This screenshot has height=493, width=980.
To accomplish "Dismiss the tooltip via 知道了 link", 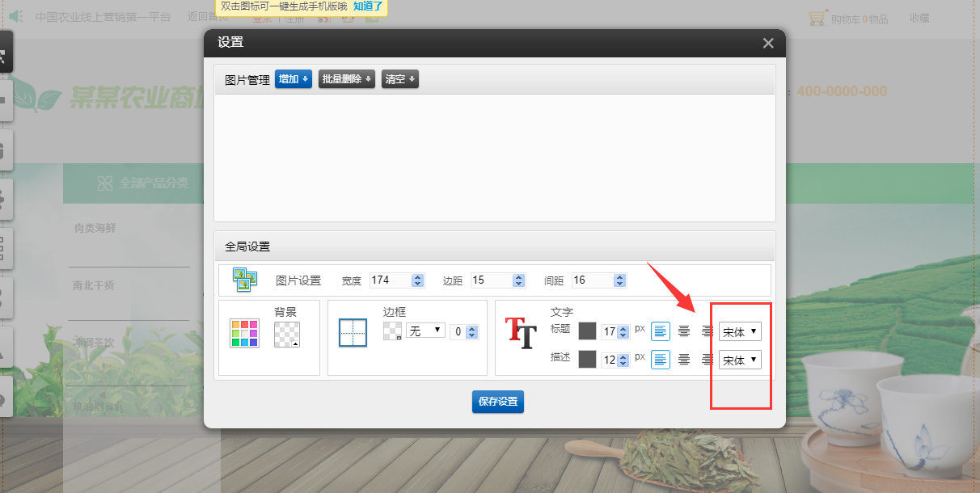I will point(368,6).
